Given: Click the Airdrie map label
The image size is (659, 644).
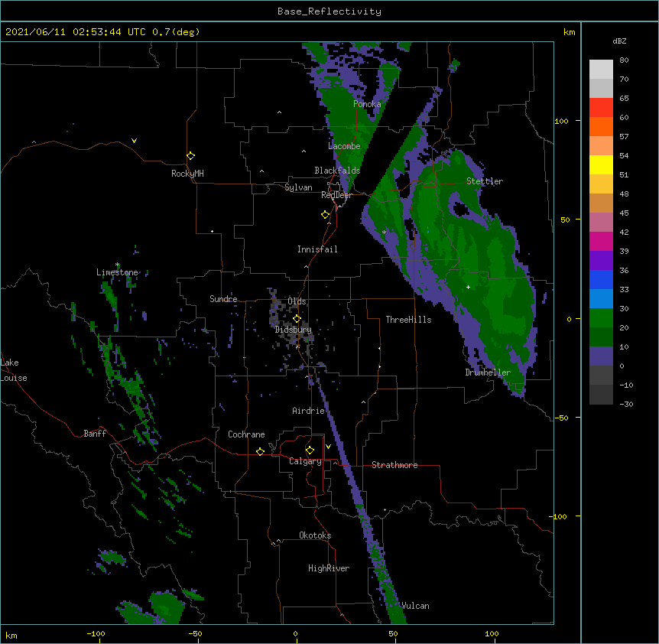Looking at the screenshot, I should coord(309,411).
